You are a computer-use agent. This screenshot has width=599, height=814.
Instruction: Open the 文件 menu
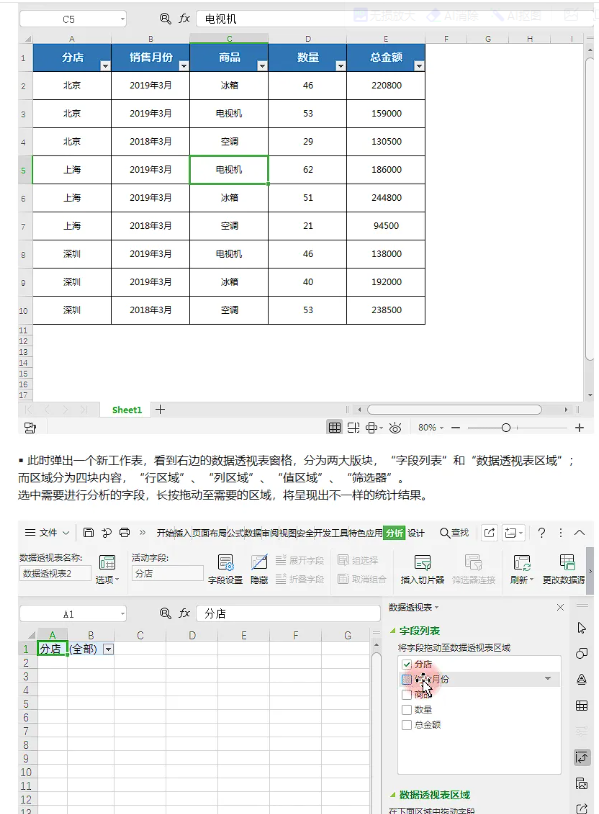47,533
